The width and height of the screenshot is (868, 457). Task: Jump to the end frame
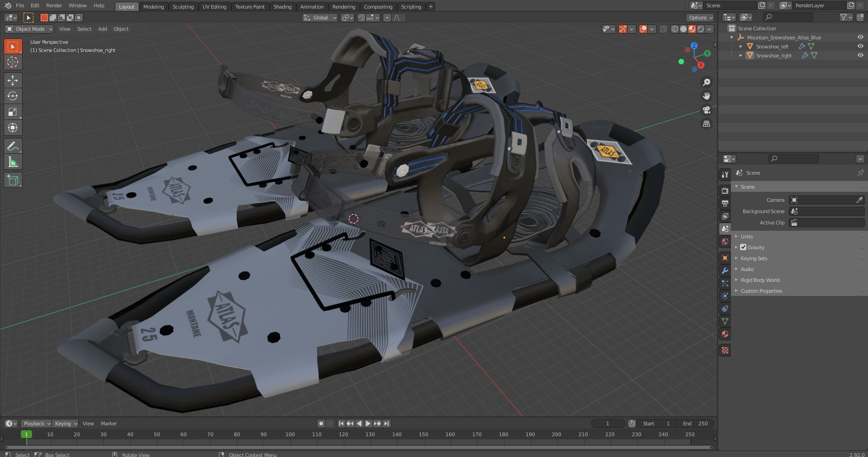tap(387, 424)
